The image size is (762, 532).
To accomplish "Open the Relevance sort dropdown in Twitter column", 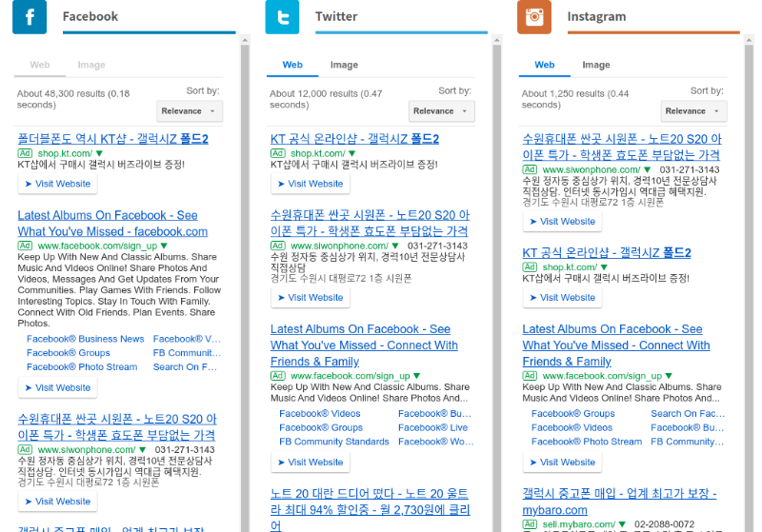I will [x=442, y=110].
